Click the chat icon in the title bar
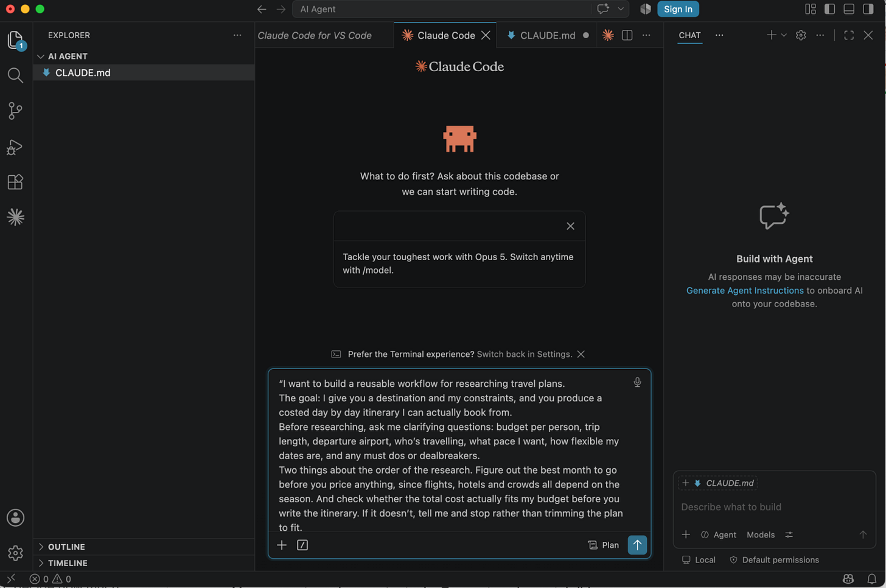The height and width of the screenshot is (588, 886). (x=603, y=9)
